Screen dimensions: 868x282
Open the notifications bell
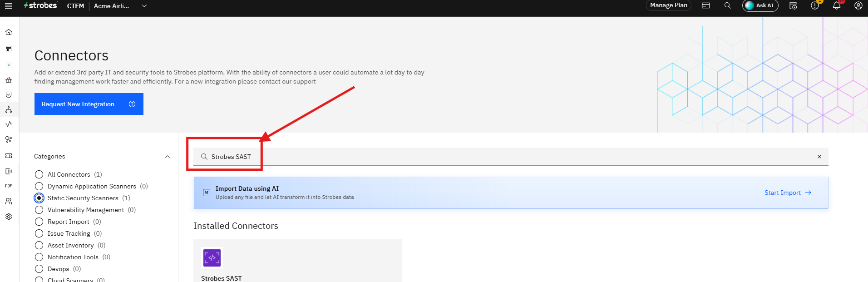837,5
